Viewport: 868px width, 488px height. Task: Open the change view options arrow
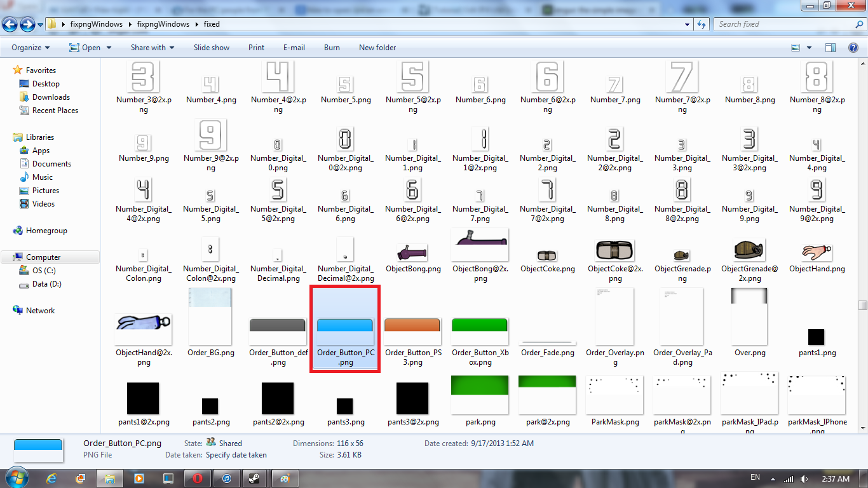(809, 48)
